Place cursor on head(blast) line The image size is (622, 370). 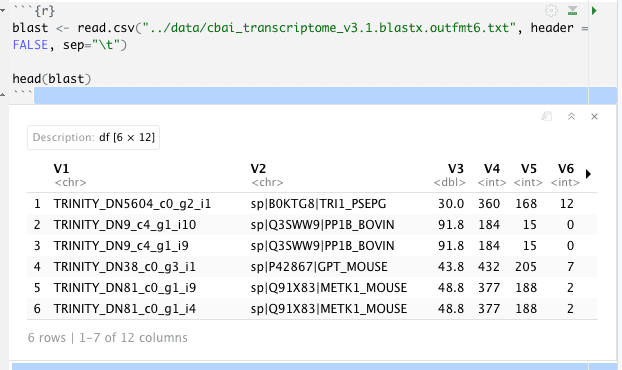52,79
